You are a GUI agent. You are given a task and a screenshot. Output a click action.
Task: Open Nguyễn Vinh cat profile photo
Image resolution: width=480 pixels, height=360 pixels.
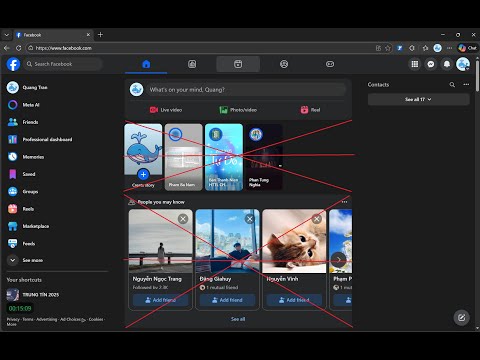294,241
